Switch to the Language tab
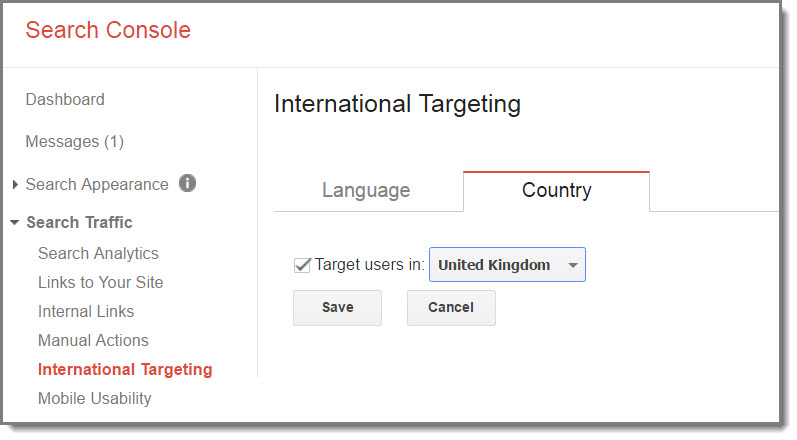 (366, 191)
